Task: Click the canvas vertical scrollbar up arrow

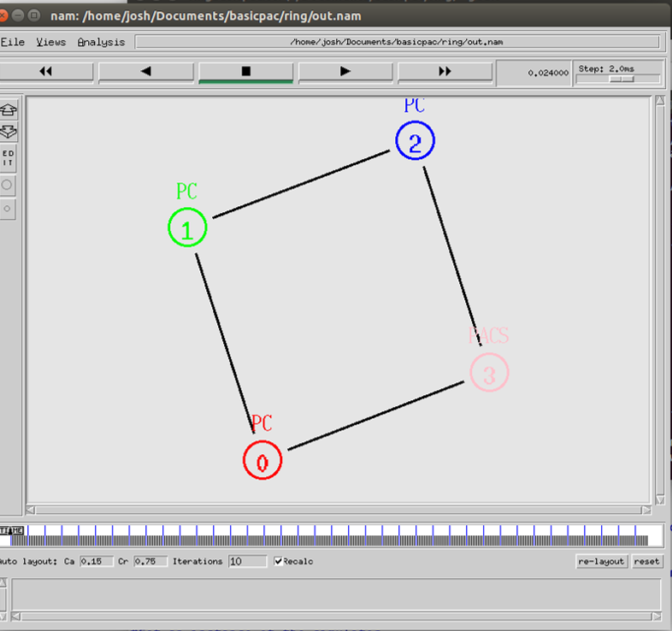Action: (x=660, y=101)
